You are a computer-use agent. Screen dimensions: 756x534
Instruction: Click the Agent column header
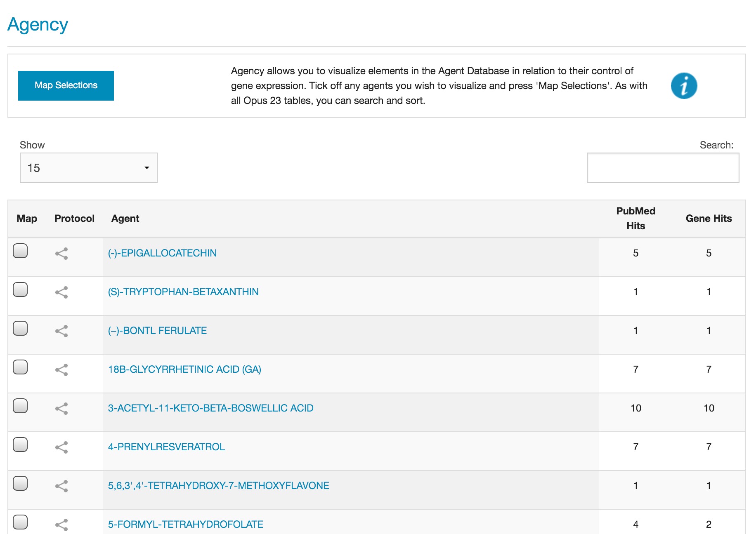[125, 218]
